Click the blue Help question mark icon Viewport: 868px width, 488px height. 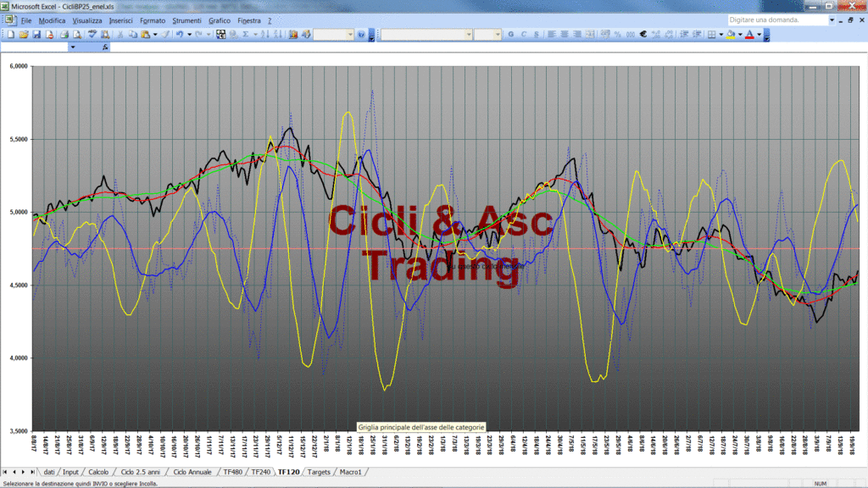[x=361, y=34]
